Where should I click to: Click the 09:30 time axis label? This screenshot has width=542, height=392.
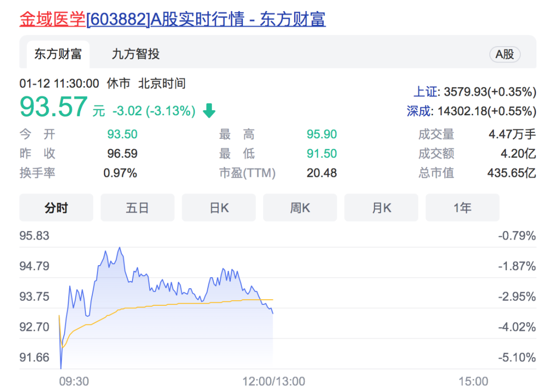74,381
